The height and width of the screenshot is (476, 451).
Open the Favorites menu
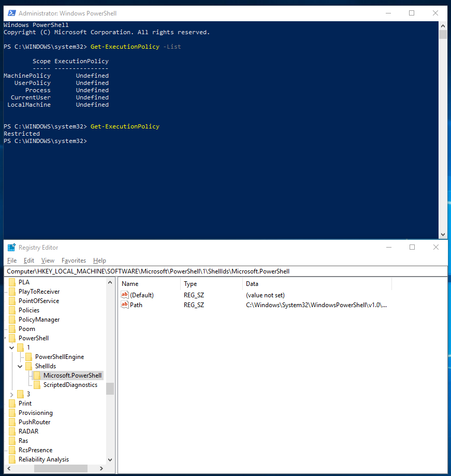click(74, 260)
